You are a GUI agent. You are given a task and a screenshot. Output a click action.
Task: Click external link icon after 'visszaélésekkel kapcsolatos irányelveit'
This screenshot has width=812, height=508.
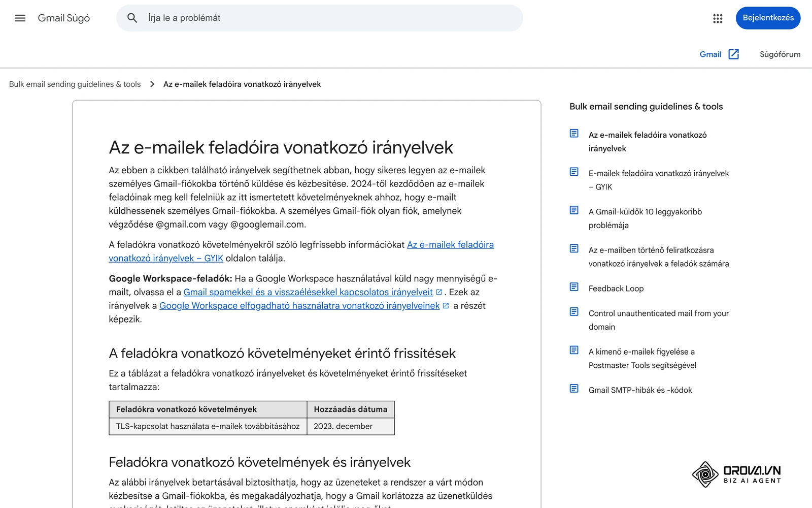[x=439, y=292]
